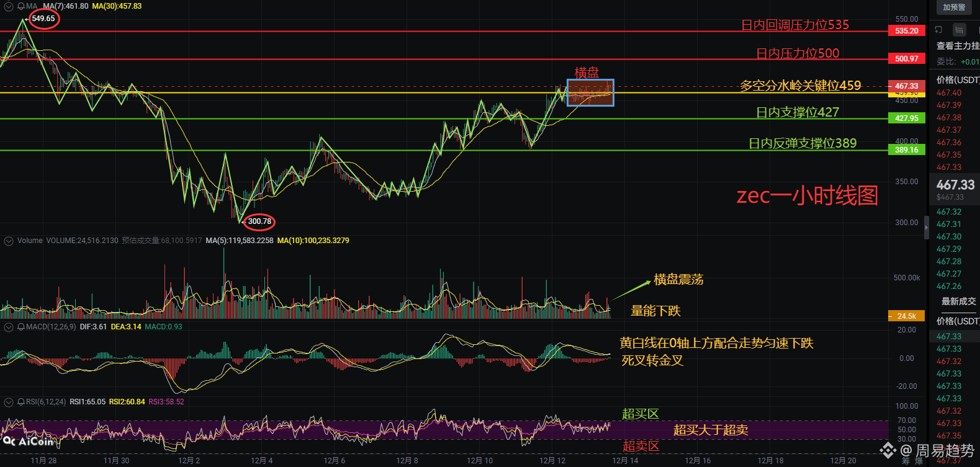
Task: Click the ask price 467.36 row
Action: [950, 143]
